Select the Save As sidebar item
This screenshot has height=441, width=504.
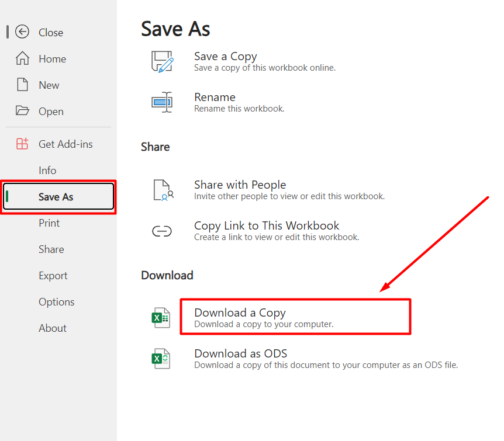pos(58,197)
